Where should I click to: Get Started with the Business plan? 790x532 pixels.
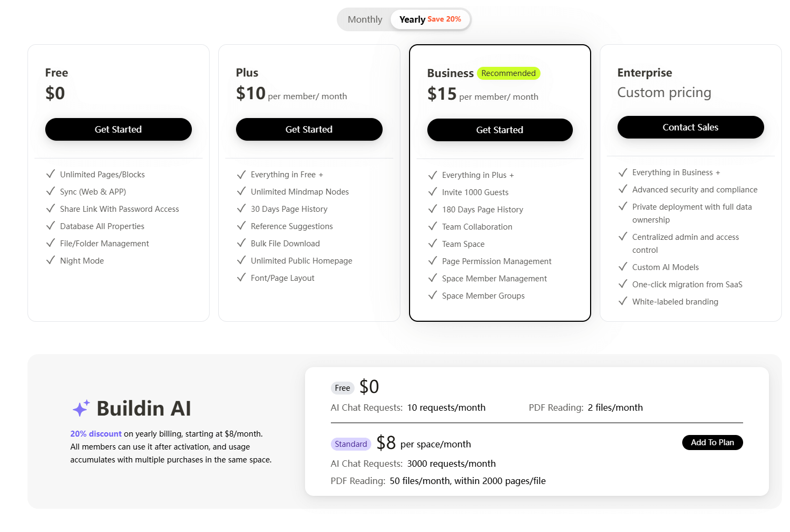click(x=500, y=129)
